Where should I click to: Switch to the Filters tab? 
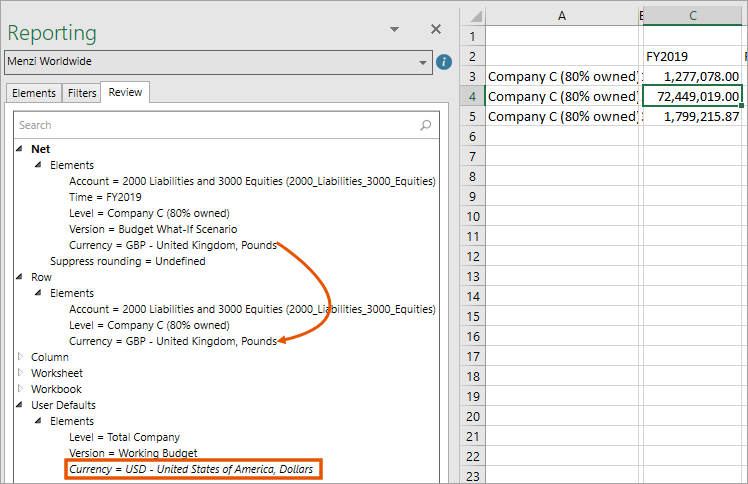click(82, 93)
